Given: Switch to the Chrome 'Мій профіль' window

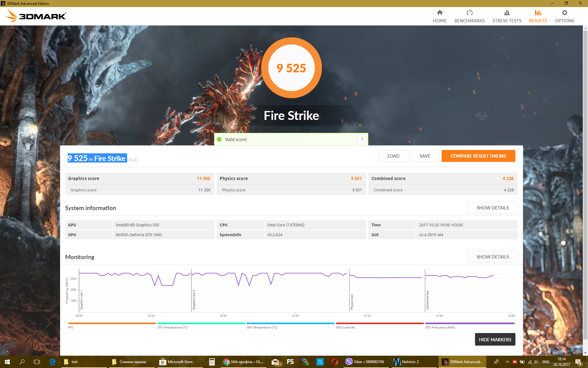Looking at the screenshot, I should point(243,362).
